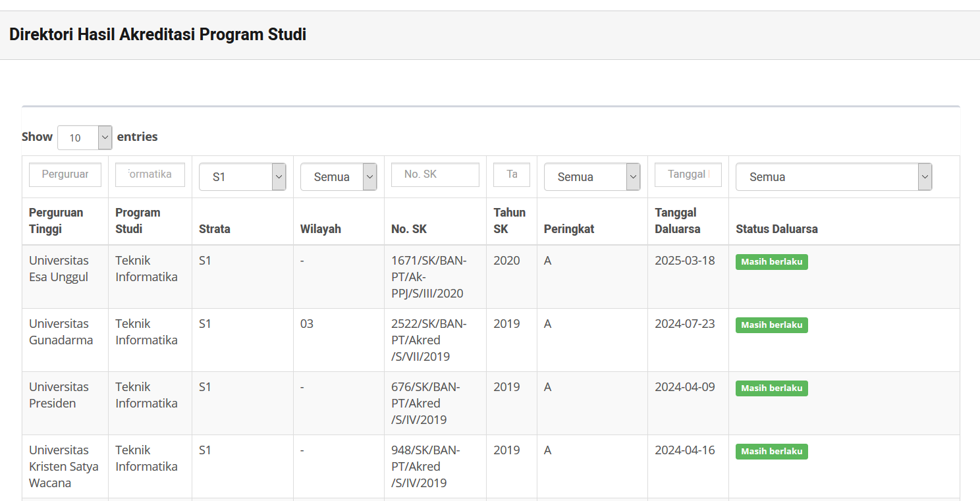Viewport: 980px width, 501px height.
Task: Open the Peringkat filter dropdown
Action: 592,177
